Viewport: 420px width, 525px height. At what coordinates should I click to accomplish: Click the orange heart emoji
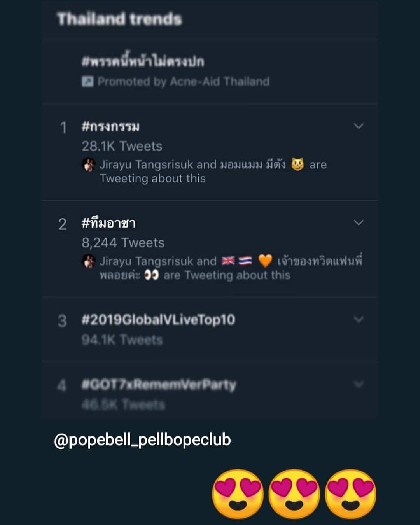click(x=265, y=261)
